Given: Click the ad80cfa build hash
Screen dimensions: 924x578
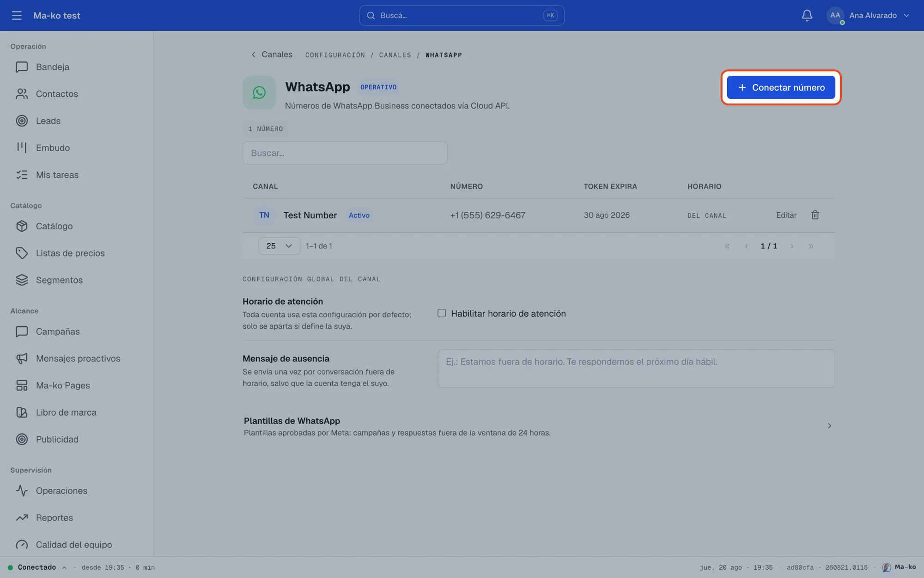Looking at the screenshot, I should 800,567.
